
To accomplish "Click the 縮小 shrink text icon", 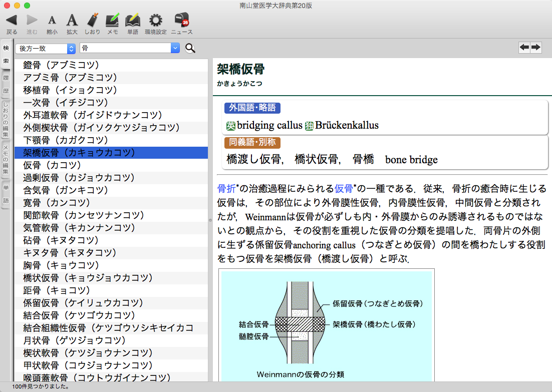I will 52,21.
